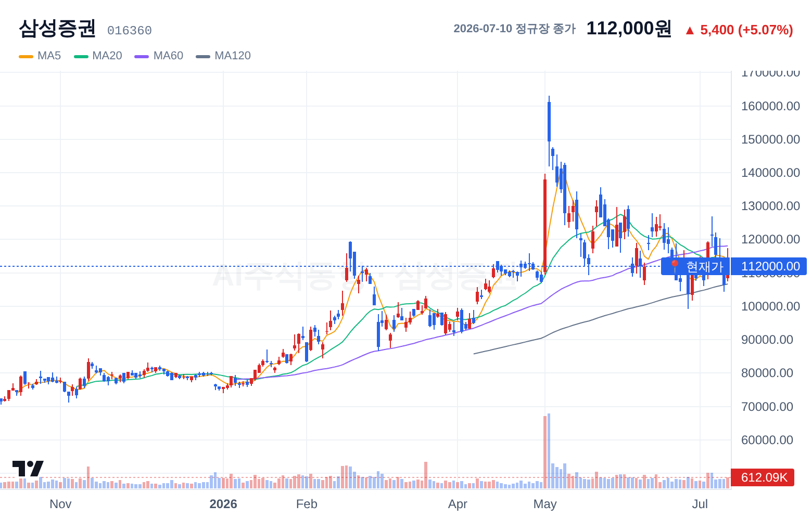
Task: Click the 130000.00 price axis label
Action: point(770,206)
